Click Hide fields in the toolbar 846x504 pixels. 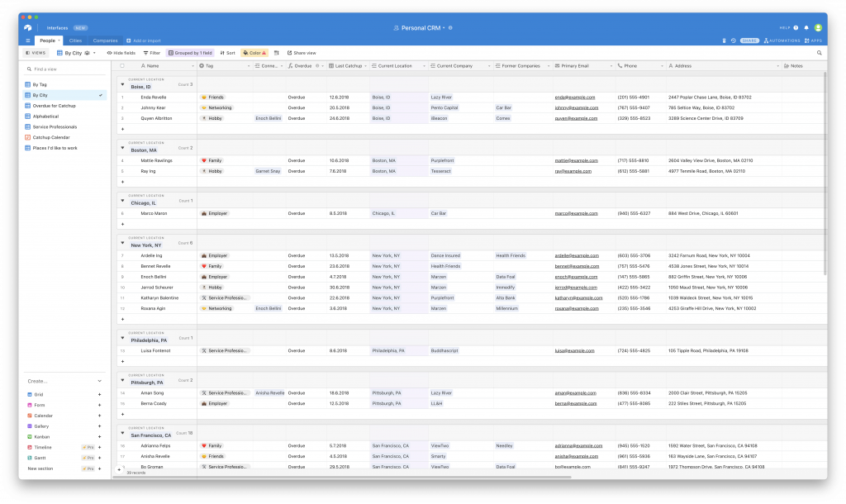121,53
